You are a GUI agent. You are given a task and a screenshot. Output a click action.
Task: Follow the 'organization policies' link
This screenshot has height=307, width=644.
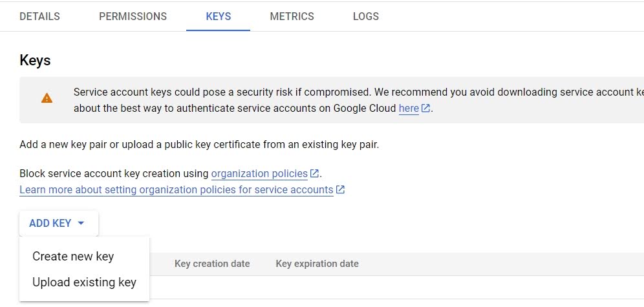259,173
